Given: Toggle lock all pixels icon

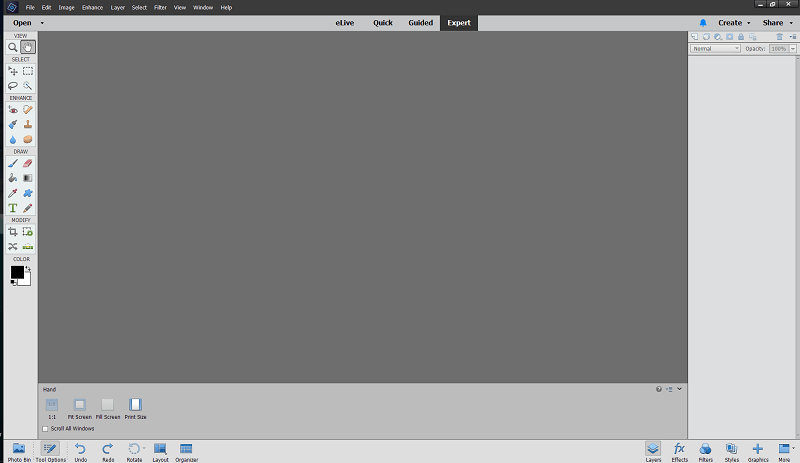Looking at the screenshot, I should (741, 37).
